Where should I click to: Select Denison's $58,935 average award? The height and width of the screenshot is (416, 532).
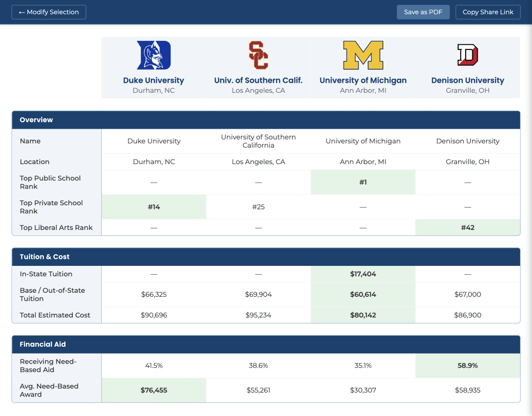pos(468,391)
